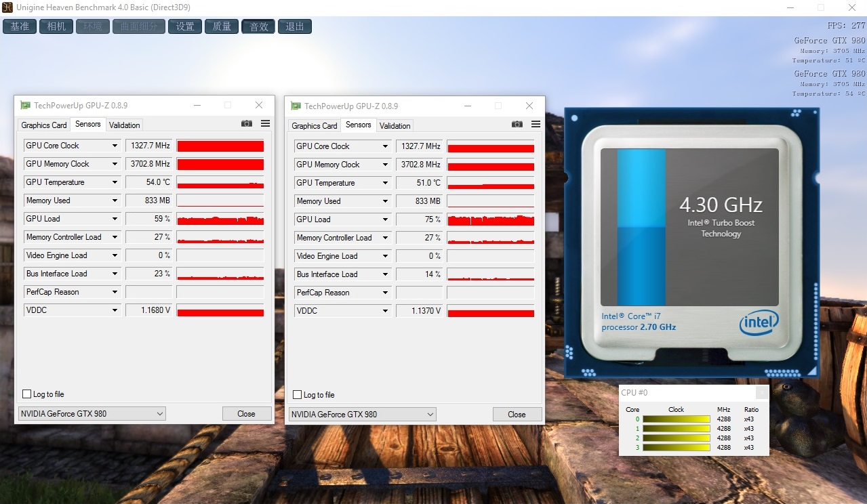Click the FPS: 277 counter in Heaven overlay
This screenshot has height=504, width=867.
click(847, 26)
